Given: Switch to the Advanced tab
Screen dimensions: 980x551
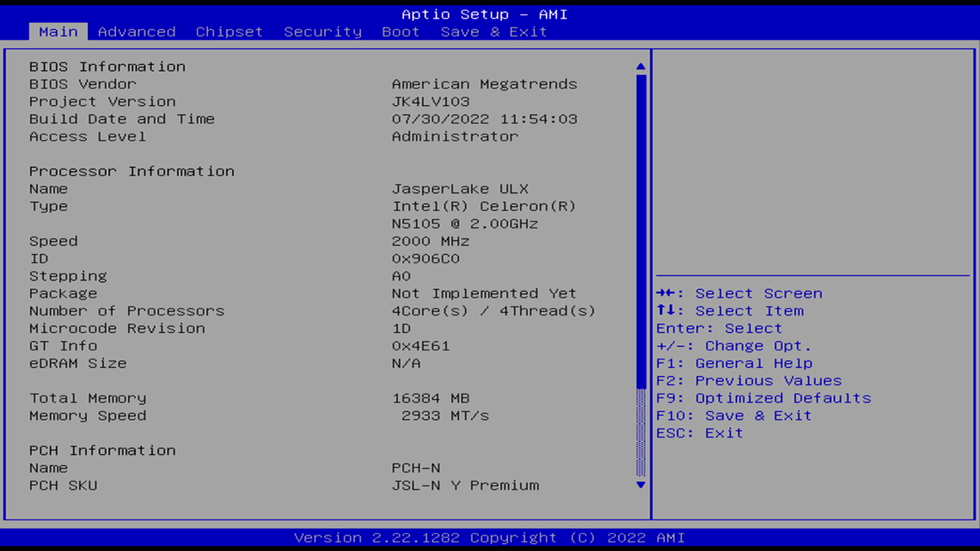Looking at the screenshot, I should pyautogui.click(x=136, y=32).
